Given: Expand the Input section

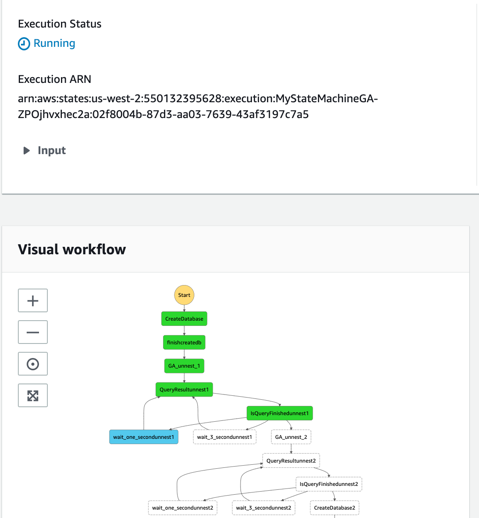Looking at the screenshot, I should 44,150.
